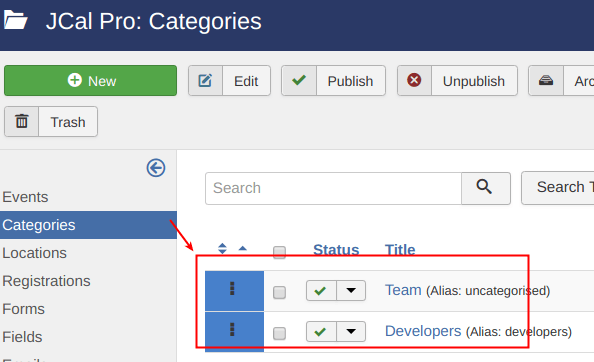Click the 'JCal Pro: Categories' page title
Viewport: 594px width, 362px height.
click(153, 21)
